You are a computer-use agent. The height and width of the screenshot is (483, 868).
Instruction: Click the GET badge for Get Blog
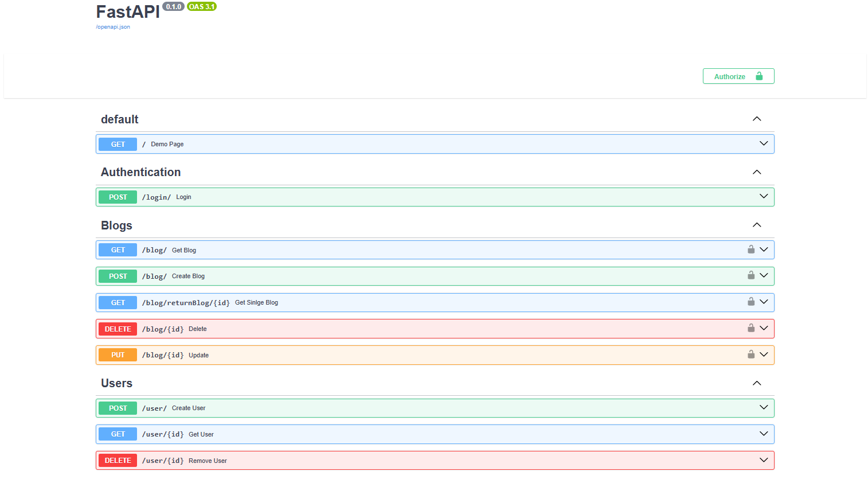pyautogui.click(x=118, y=250)
